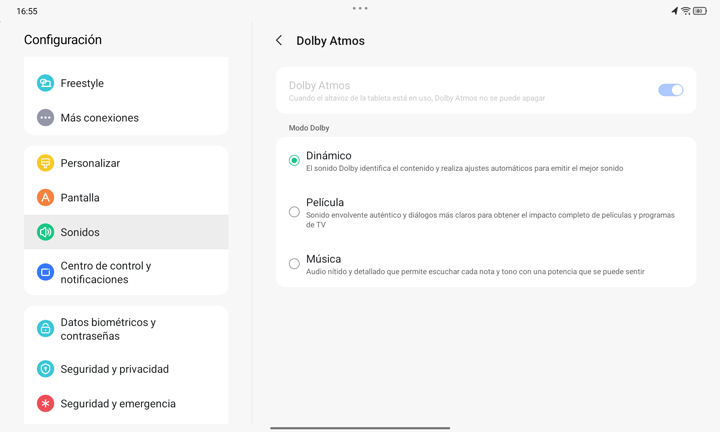Tap the Centro de control y notificaciones label

106,272
